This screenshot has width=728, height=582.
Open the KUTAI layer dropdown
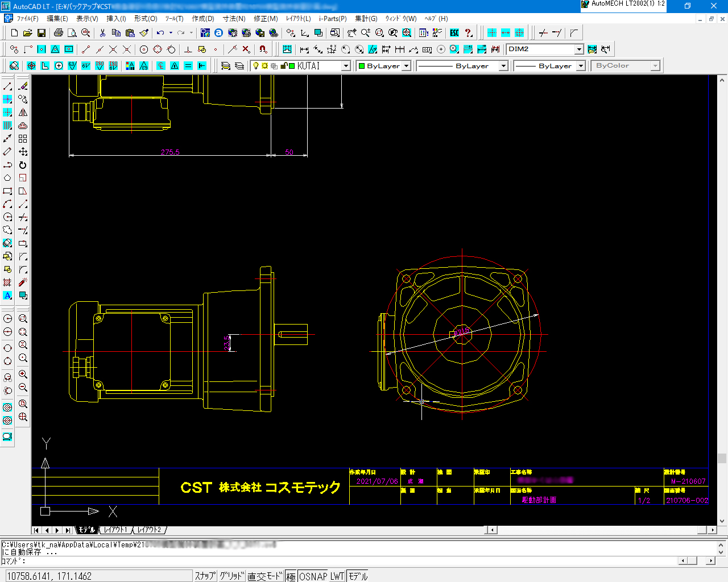pyautogui.click(x=345, y=66)
